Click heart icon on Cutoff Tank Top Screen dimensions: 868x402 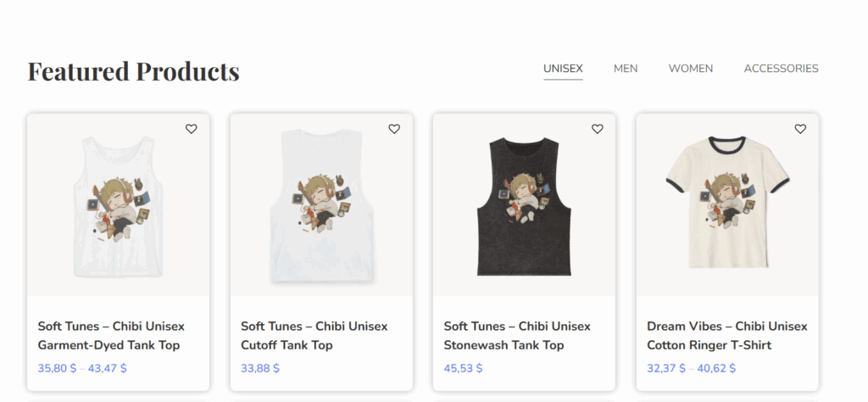tap(394, 129)
